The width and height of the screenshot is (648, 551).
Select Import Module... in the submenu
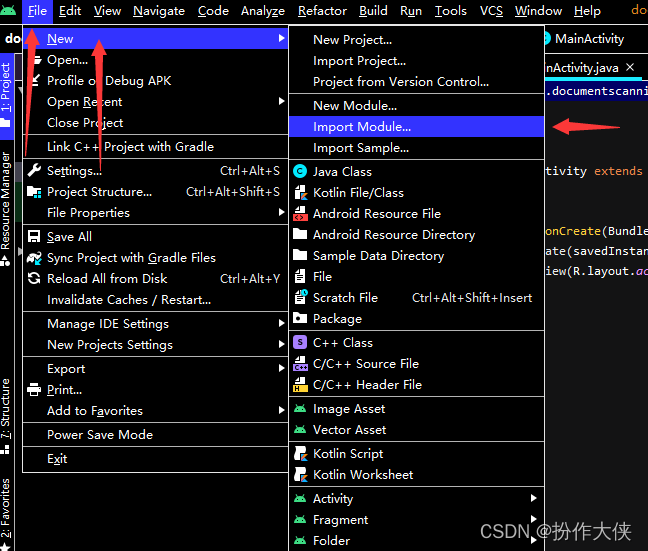click(416, 126)
